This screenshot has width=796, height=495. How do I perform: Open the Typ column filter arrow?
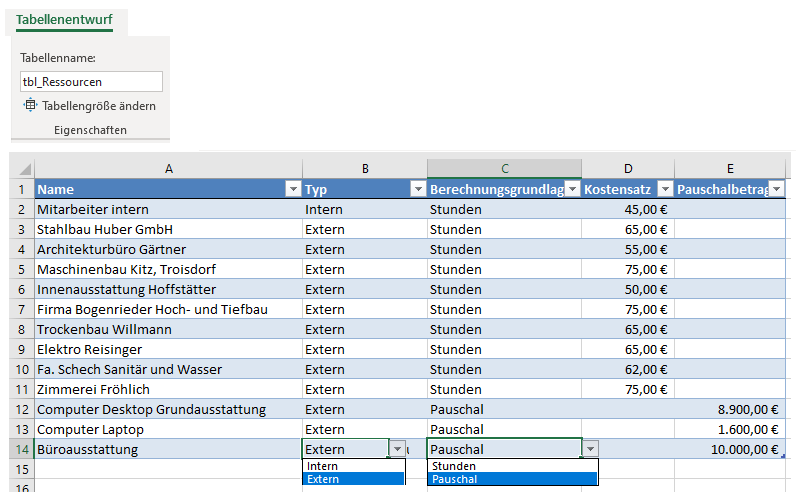(x=417, y=189)
